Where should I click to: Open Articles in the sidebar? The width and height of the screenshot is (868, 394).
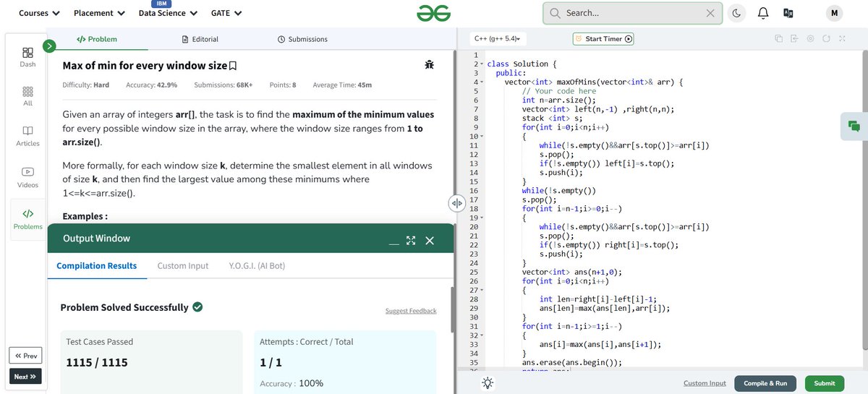coord(27,136)
